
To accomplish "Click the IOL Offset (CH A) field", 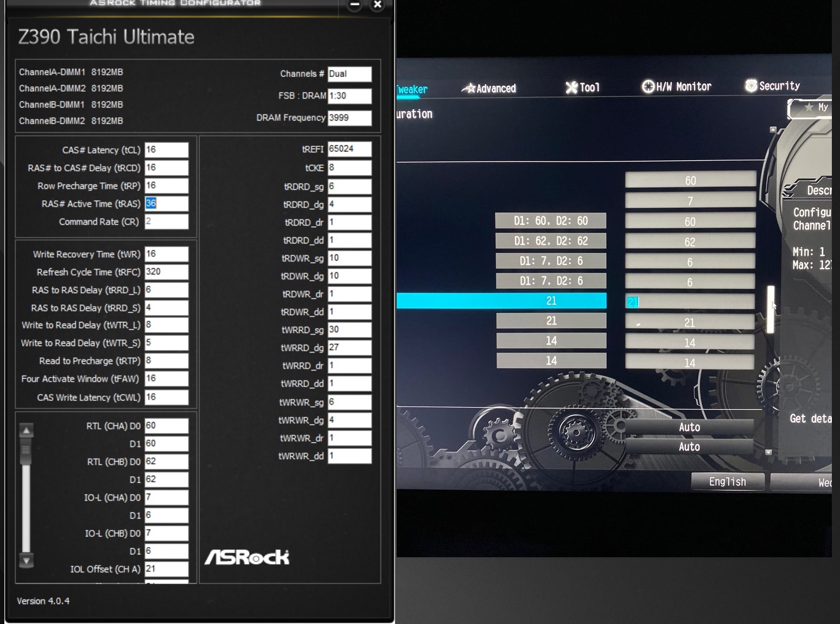I will click(167, 569).
